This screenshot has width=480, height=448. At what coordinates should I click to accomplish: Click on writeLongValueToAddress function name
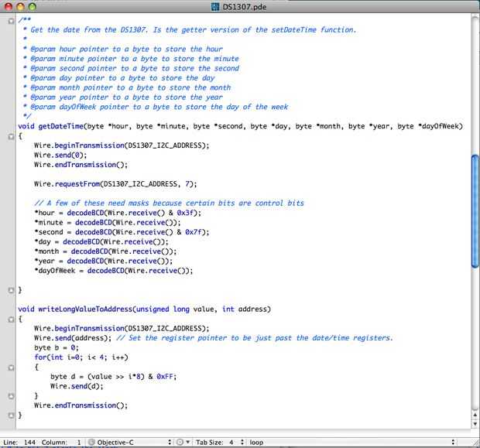(x=85, y=309)
